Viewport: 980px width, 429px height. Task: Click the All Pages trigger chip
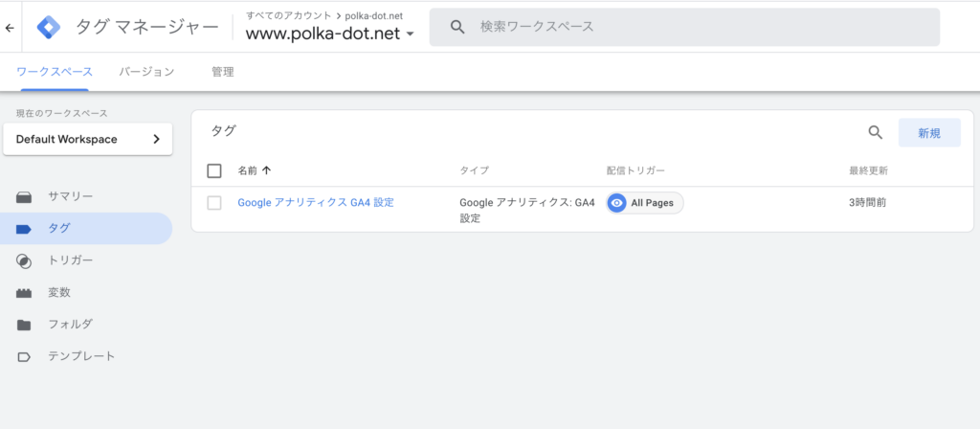pos(644,203)
